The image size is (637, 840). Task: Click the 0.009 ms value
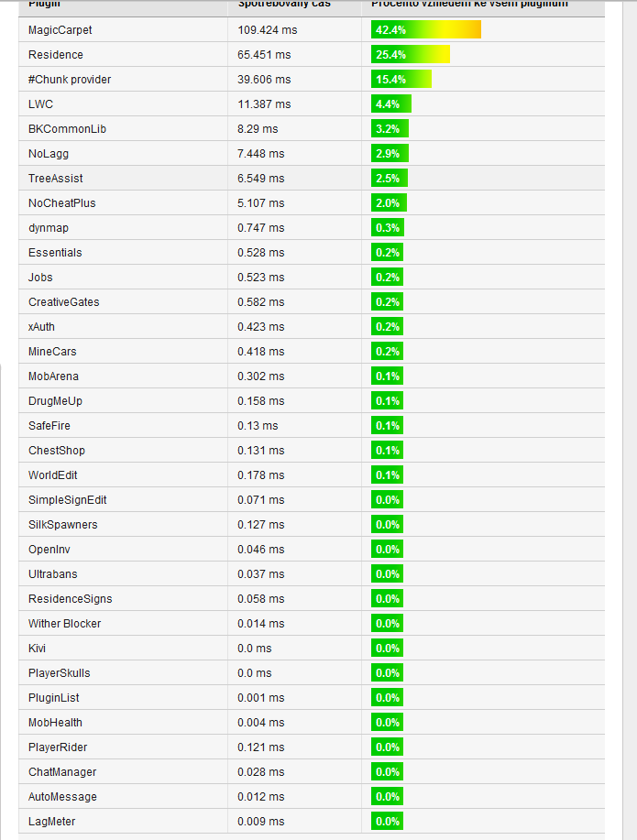(x=261, y=822)
